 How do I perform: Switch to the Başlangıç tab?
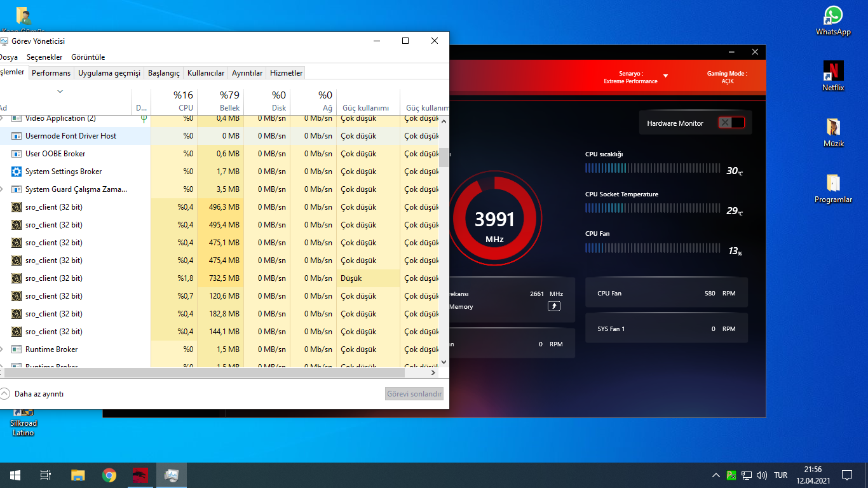point(164,73)
